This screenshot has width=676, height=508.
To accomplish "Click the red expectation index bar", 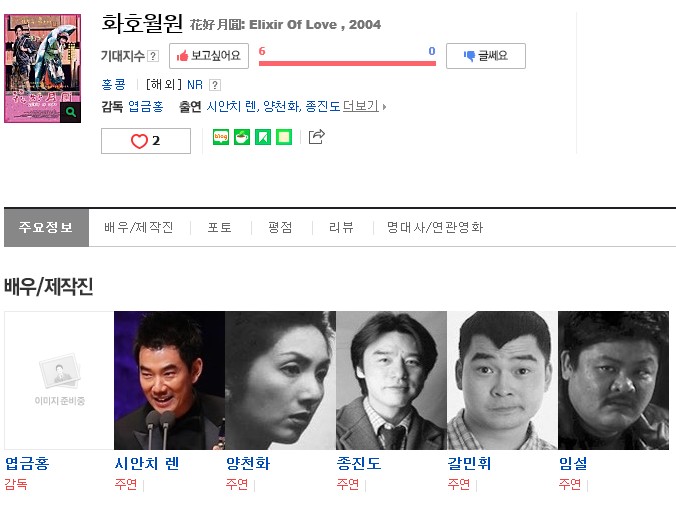I will click(347, 63).
